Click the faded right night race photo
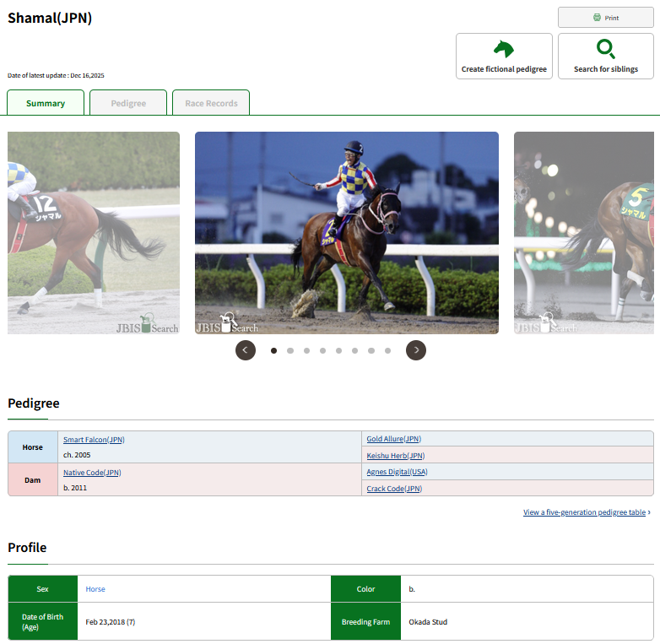Screen dimensions: 660x644 pyautogui.click(x=584, y=233)
